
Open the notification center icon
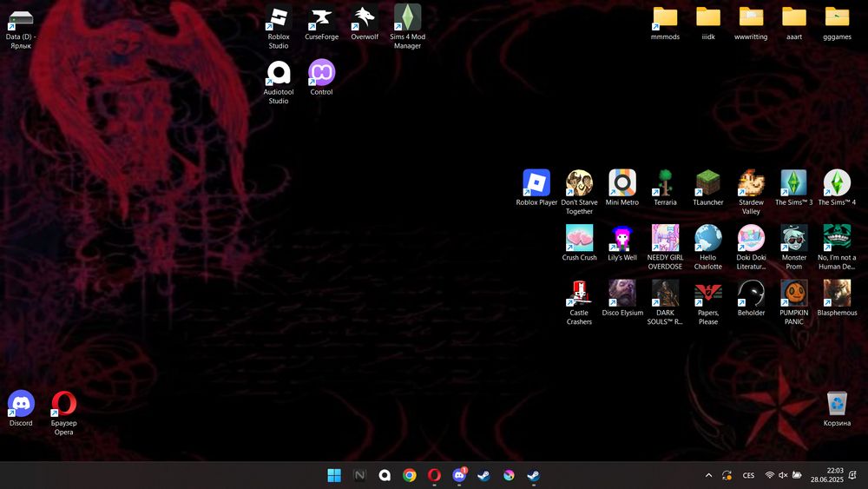[853, 475]
